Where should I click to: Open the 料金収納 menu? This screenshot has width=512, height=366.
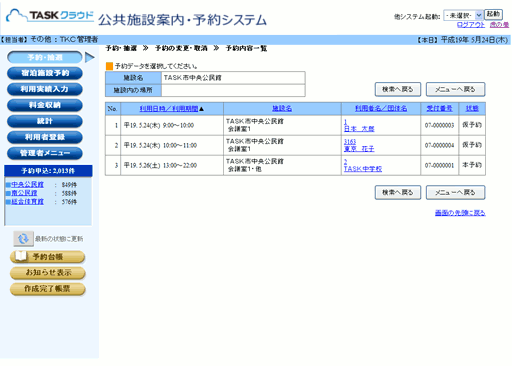[45, 105]
